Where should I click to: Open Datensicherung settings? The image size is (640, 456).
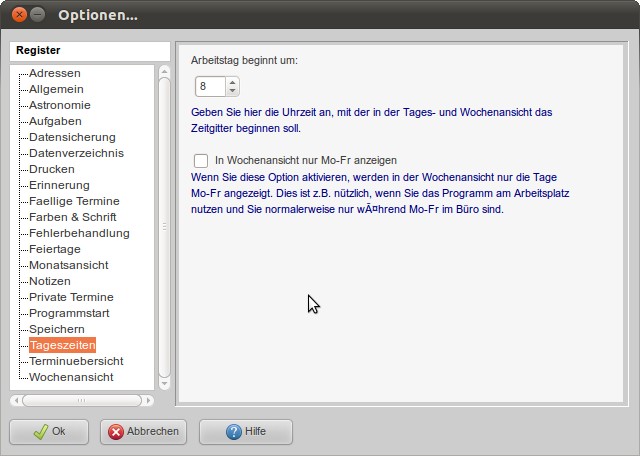click(x=72, y=137)
